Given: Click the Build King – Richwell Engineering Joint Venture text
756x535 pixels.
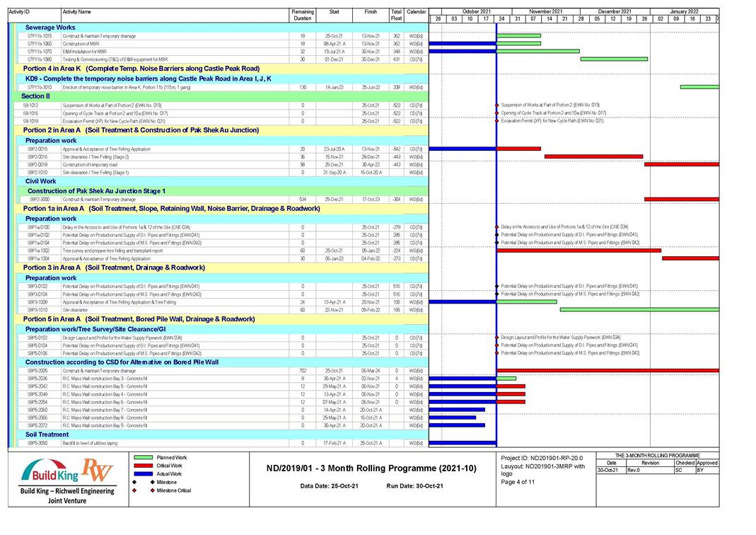Looking at the screenshot, I should pyautogui.click(x=67, y=496).
